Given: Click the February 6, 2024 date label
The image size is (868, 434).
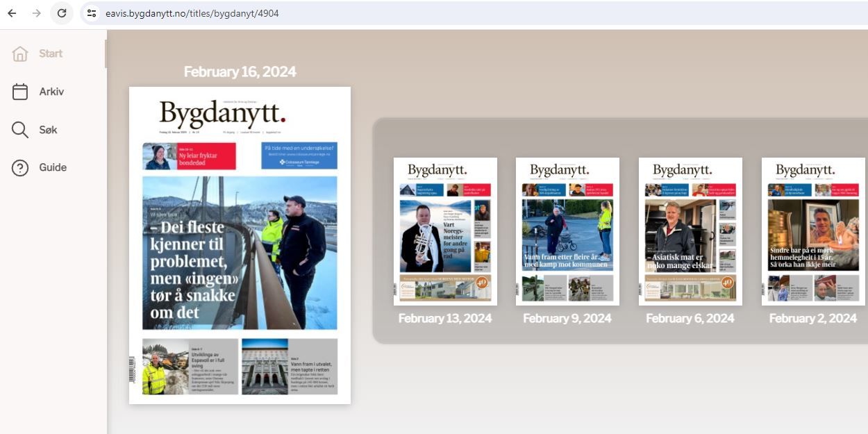Looking at the screenshot, I should pyautogui.click(x=690, y=318).
